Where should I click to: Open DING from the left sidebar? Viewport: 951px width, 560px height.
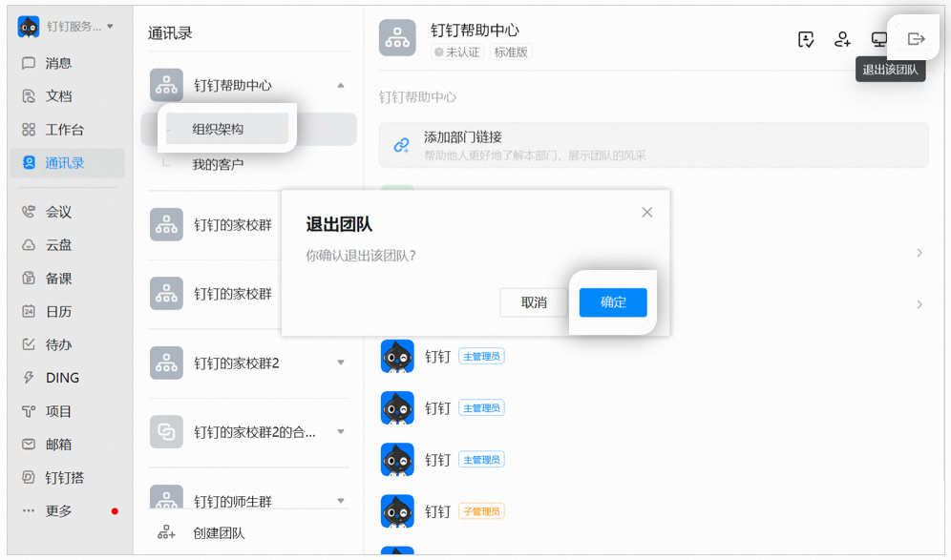point(62,378)
